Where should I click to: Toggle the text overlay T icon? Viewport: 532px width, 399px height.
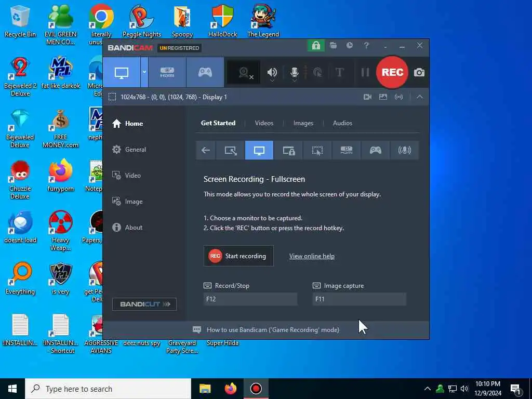pyautogui.click(x=339, y=72)
